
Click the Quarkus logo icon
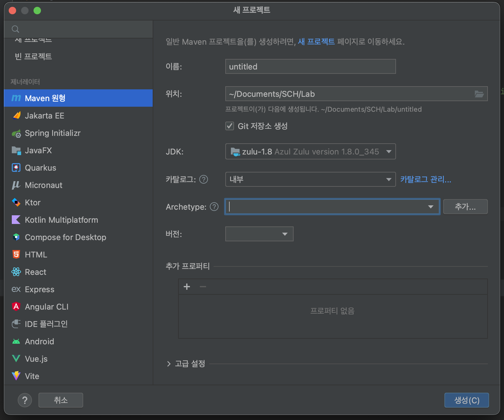pos(16,168)
